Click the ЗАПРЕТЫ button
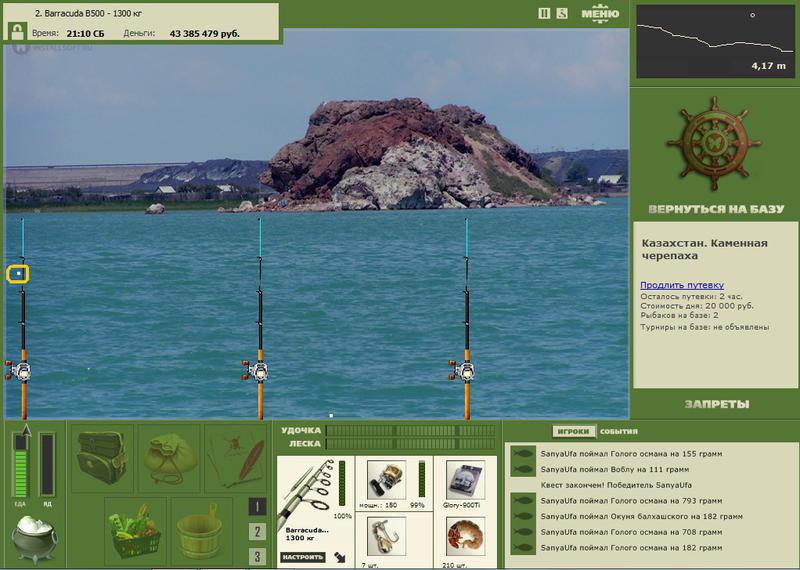800x570 pixels. point(716,404)
